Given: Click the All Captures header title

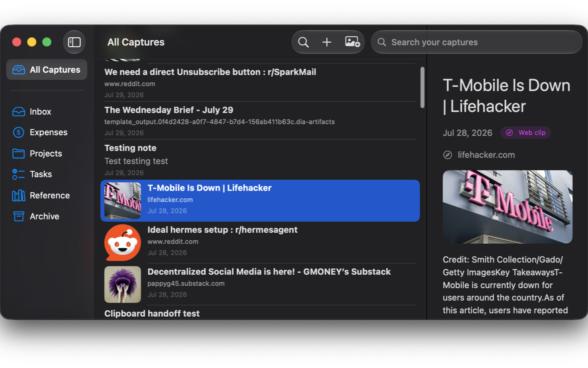Looking at the screenshot, I should point(136,42).
